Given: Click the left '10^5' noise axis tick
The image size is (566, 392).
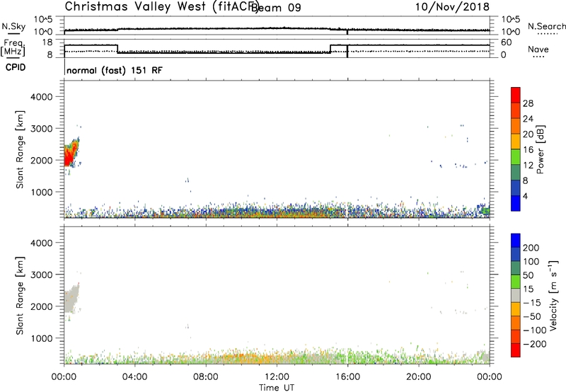Looking at the screenshot, I should [43, 19].
